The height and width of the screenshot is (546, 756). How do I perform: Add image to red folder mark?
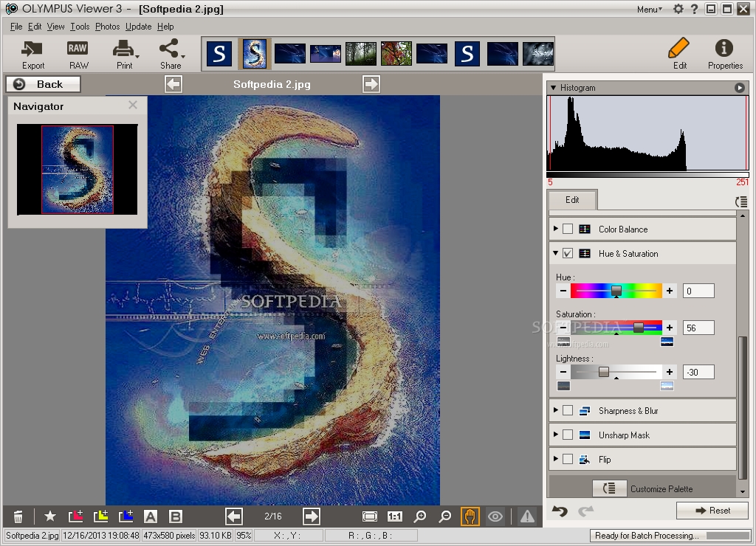pos(76,516)
